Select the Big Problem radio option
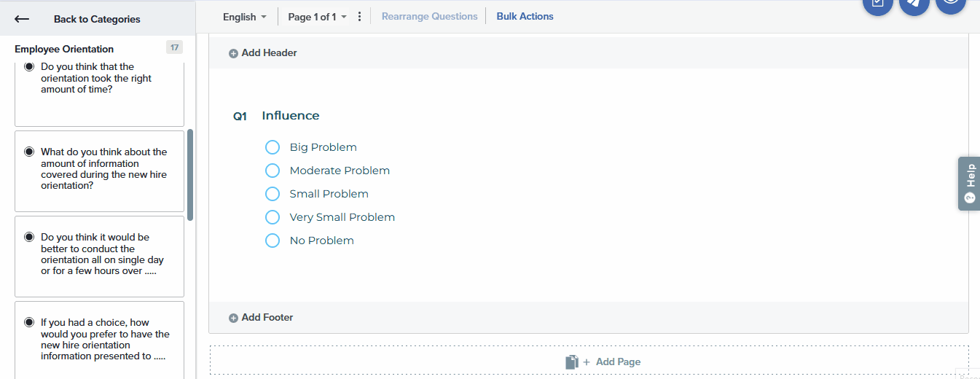Viewport: 980px width, 379px height. (273, 147)
